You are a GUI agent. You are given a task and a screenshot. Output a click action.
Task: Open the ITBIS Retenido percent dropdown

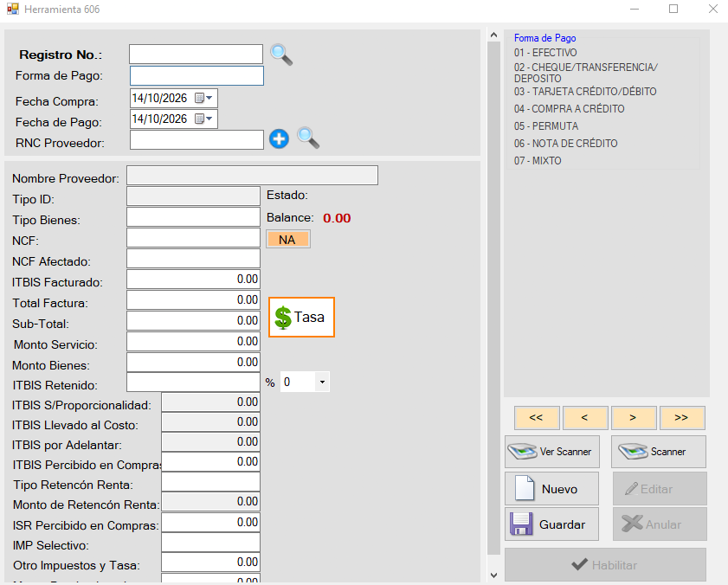point(322,382)
